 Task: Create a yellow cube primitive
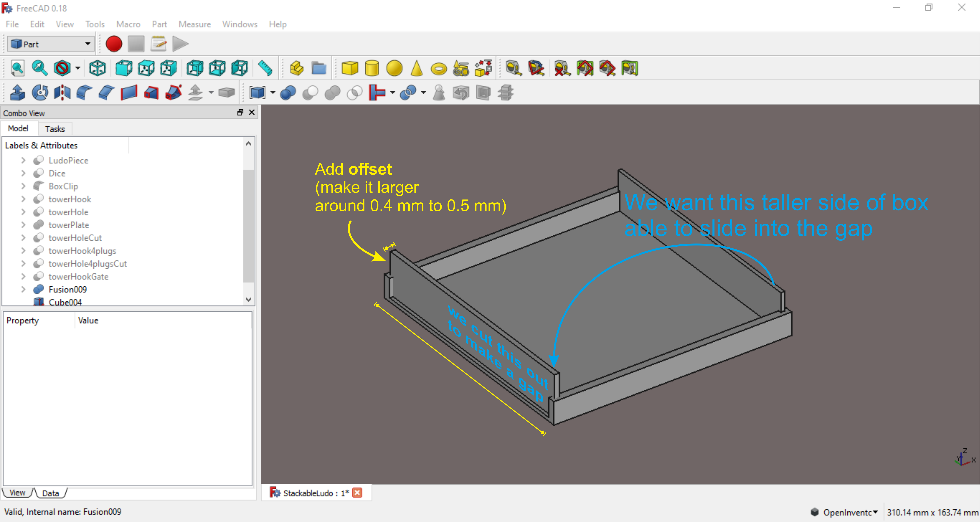pos(350,68)
